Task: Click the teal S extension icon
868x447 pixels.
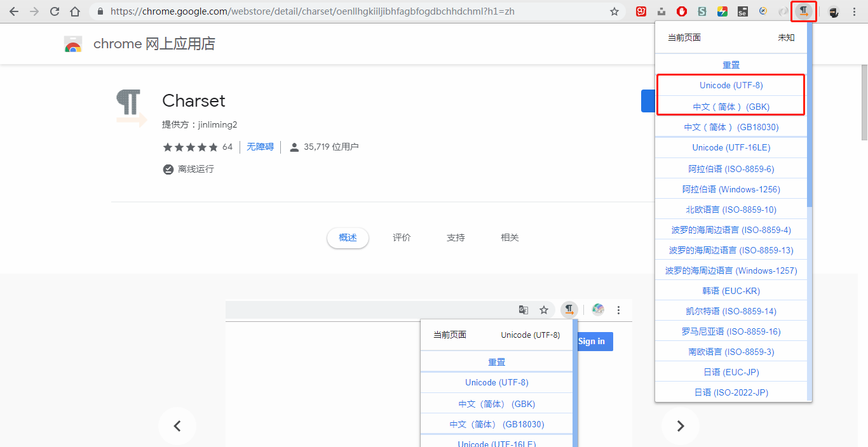Action: tap(702, 11)
